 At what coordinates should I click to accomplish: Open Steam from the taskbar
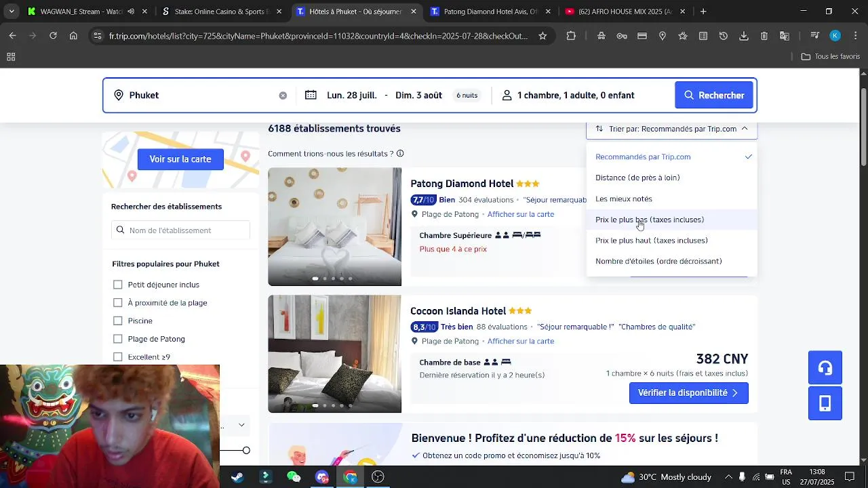(x=237, y=477)
